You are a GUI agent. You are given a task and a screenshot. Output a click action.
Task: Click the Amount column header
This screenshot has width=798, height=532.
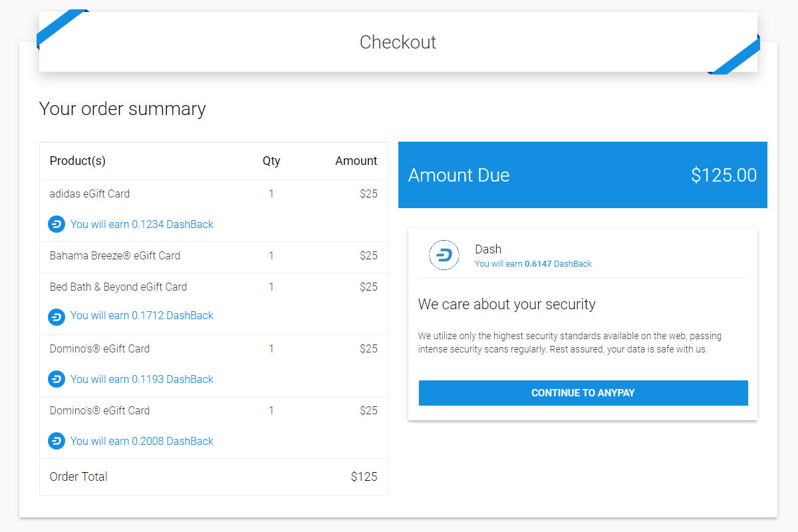[356, 161]
